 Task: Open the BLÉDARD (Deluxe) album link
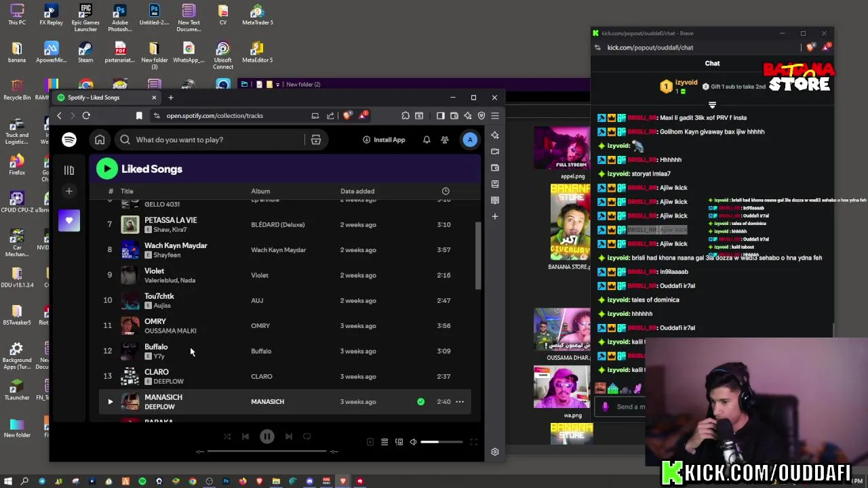[x=278, y=224]
